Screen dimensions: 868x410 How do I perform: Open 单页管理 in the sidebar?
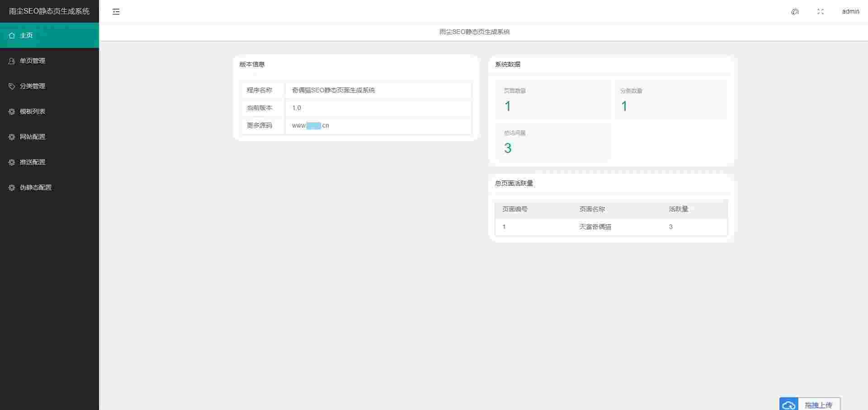click(x=49, y=61)
